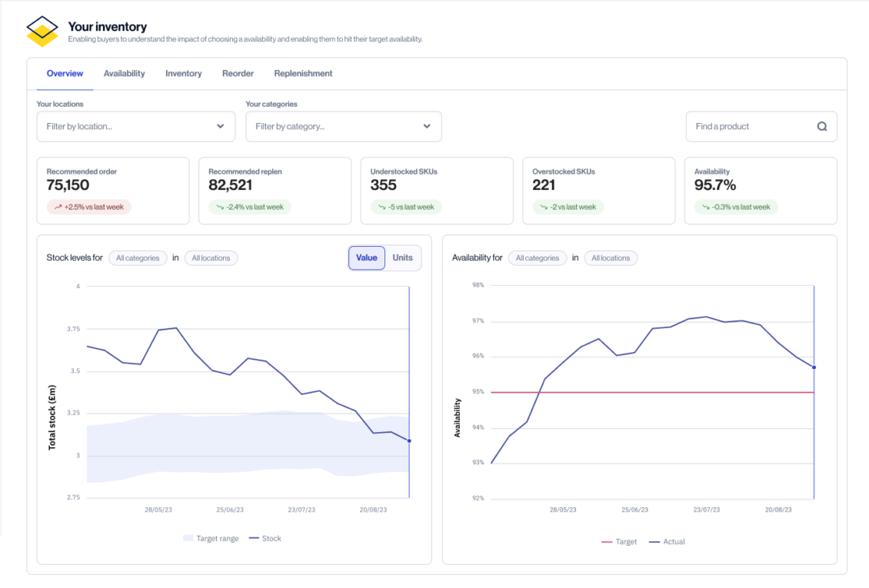869x588 pixels.
Task: Open the Filter by location dropdown
Action: pyautogui.click(x=135, y=126)
